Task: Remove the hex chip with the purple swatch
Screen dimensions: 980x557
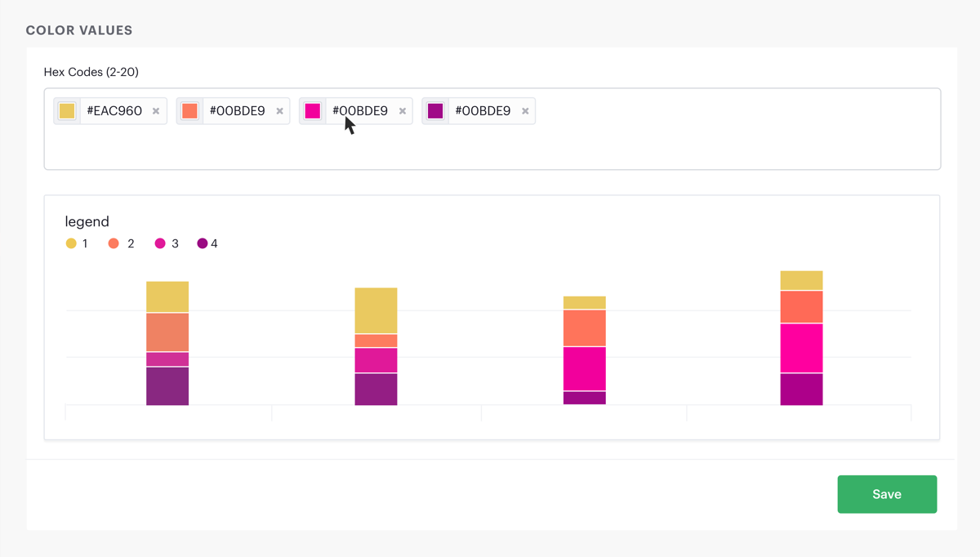Action: point(525,111)
